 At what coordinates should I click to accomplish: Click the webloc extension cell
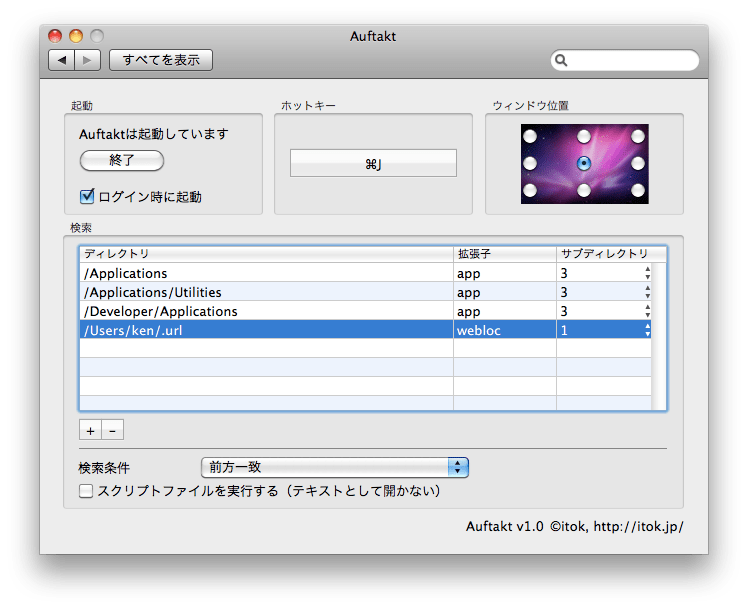click(505, 330)
